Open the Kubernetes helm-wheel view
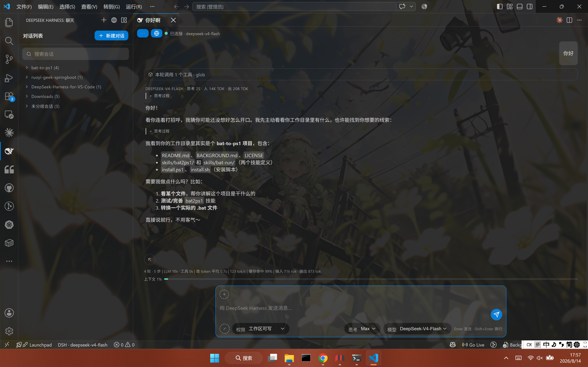Screen dimensions: 588x367 click(9, 225)
